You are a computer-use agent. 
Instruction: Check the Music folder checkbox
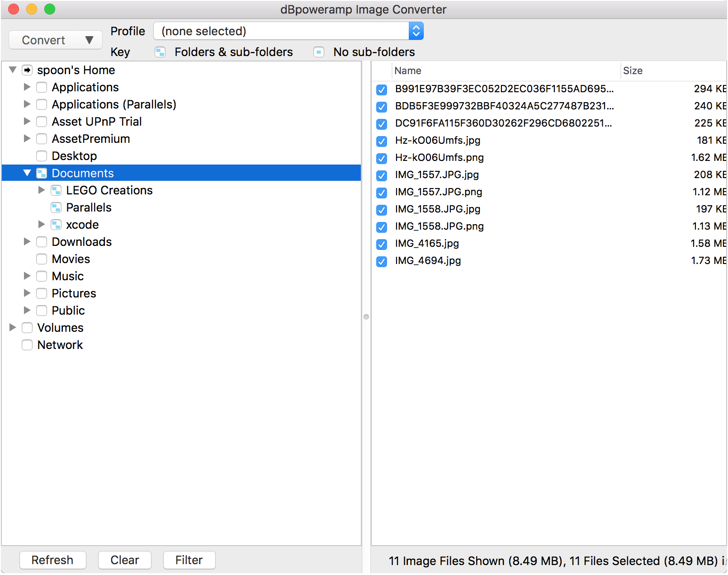(42, 276)
